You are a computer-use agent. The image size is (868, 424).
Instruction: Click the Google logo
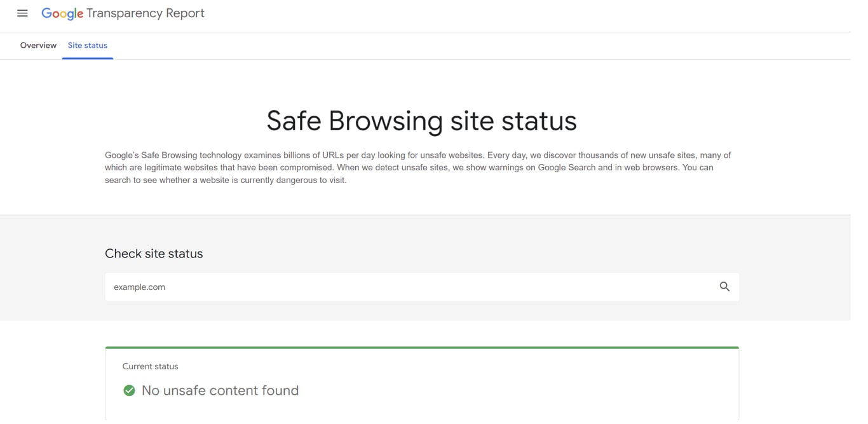(62, 13)
